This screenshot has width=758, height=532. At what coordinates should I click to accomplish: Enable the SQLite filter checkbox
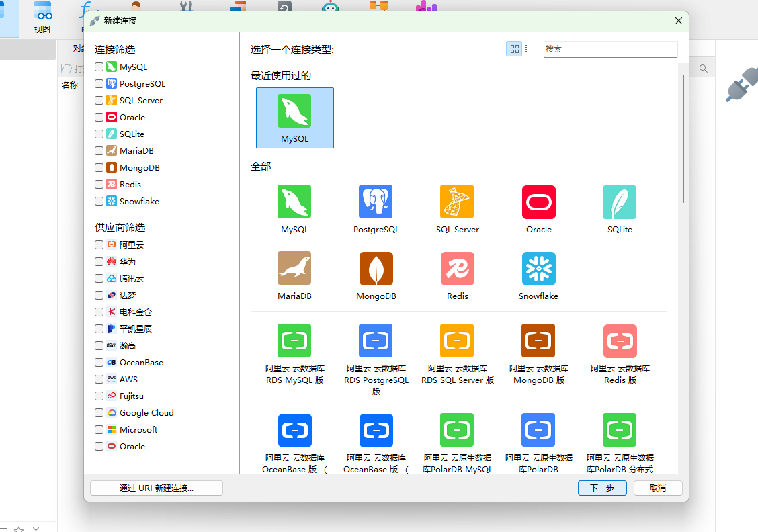pos(99,134)
